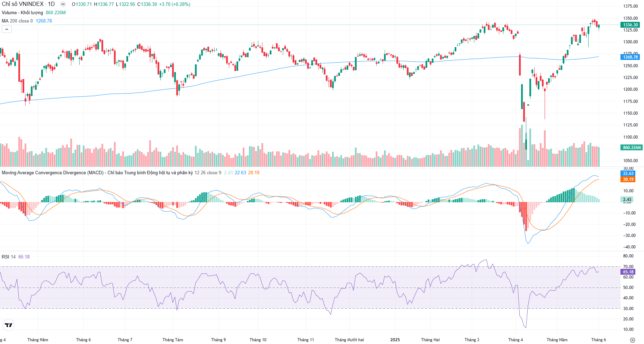The image size is (644, 344).
Task: Click the 1100.00 price scale value
Action: [630, 137]
